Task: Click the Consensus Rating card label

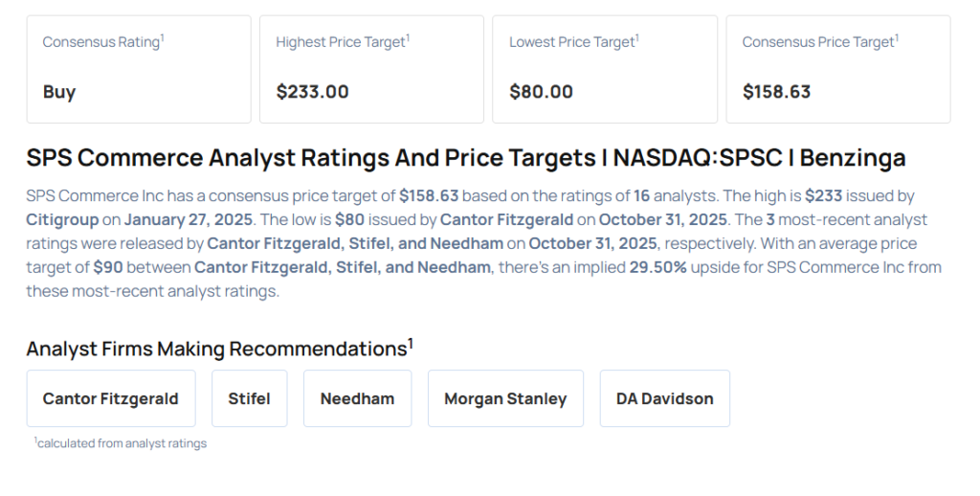Action: (102, 42)
